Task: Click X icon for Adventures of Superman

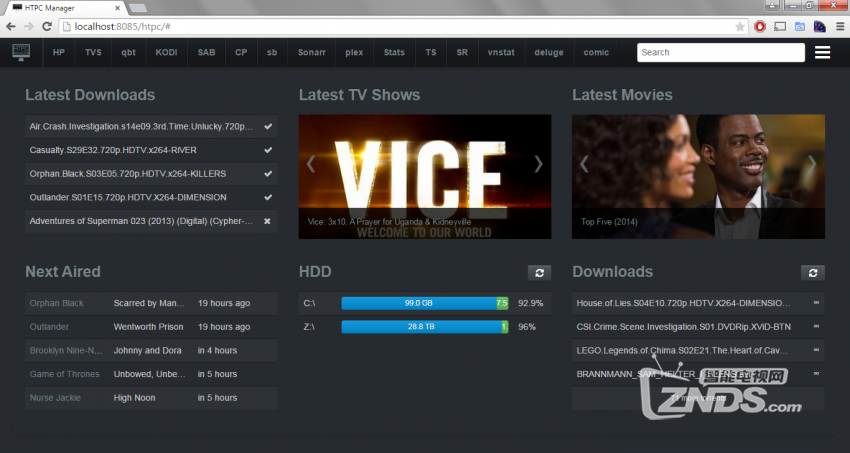Action: (267, 221)
